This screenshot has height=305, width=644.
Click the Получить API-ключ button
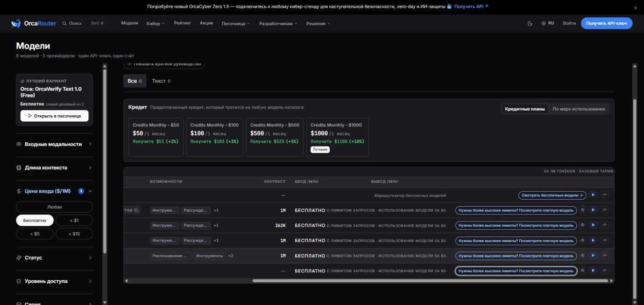pyautogui.click(x=607, y=23)
